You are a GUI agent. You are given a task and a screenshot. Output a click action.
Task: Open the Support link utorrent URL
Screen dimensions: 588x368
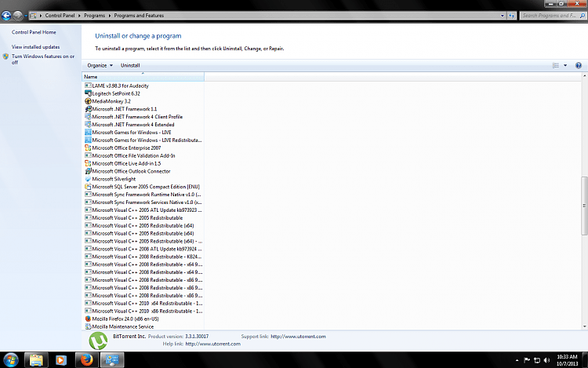tap(298, 337)
